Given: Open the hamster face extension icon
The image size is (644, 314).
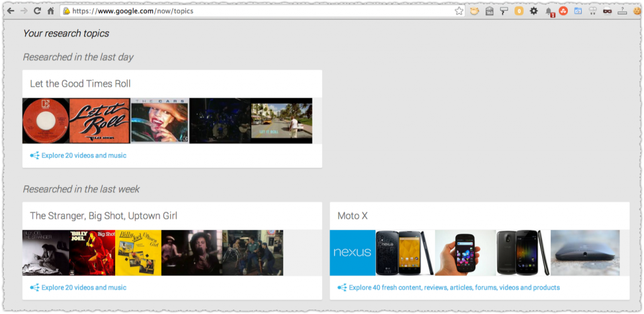Looking at the screenshot, I should pos(474,11).
